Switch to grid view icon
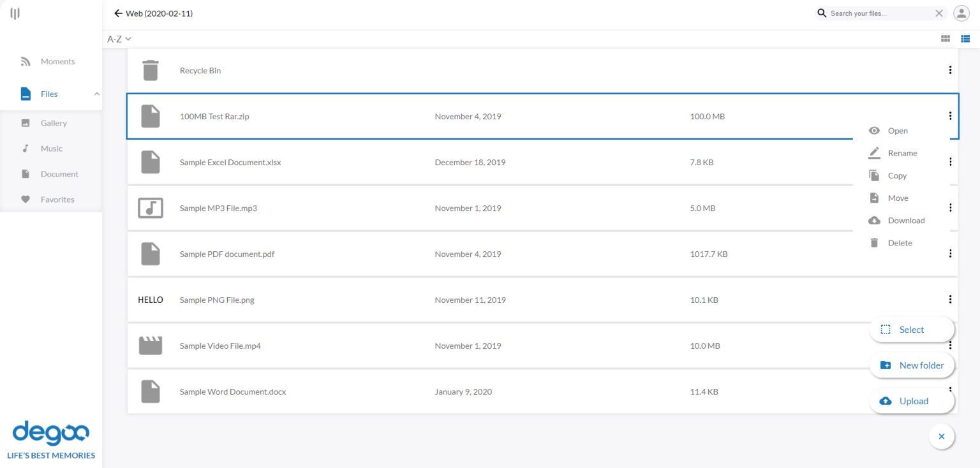 [946, 38]
